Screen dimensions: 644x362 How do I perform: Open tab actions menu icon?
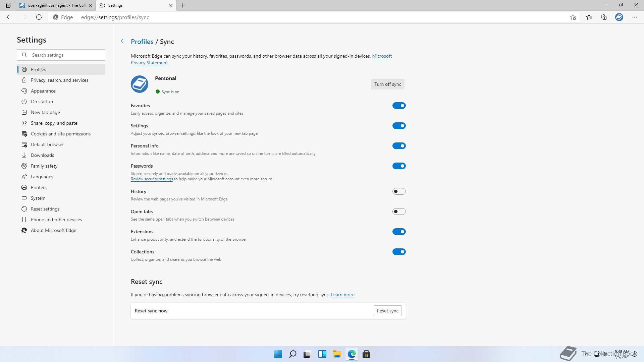[x=8, y=5]
